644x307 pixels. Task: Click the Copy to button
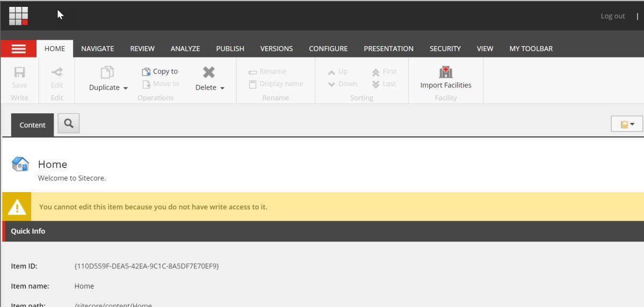160,71
